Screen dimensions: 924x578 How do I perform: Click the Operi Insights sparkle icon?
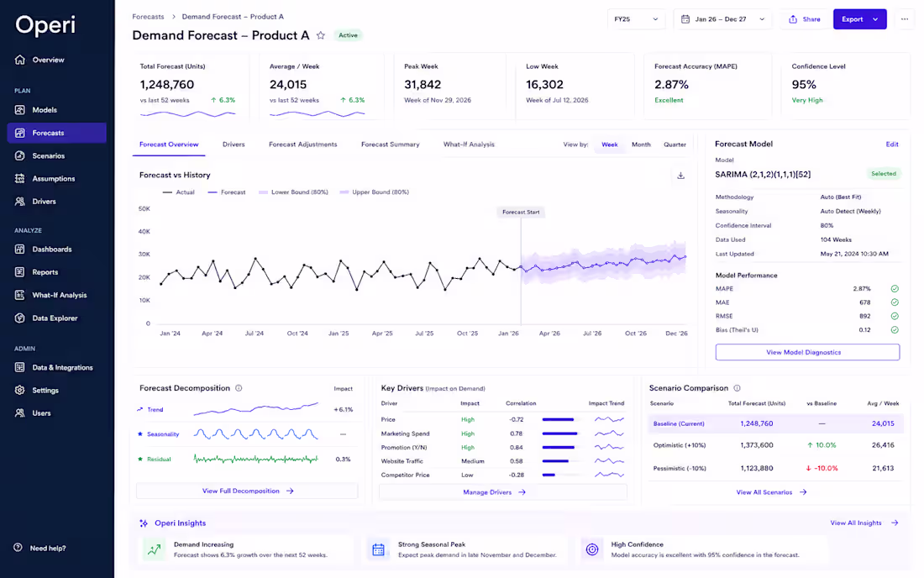coord(144,523)
